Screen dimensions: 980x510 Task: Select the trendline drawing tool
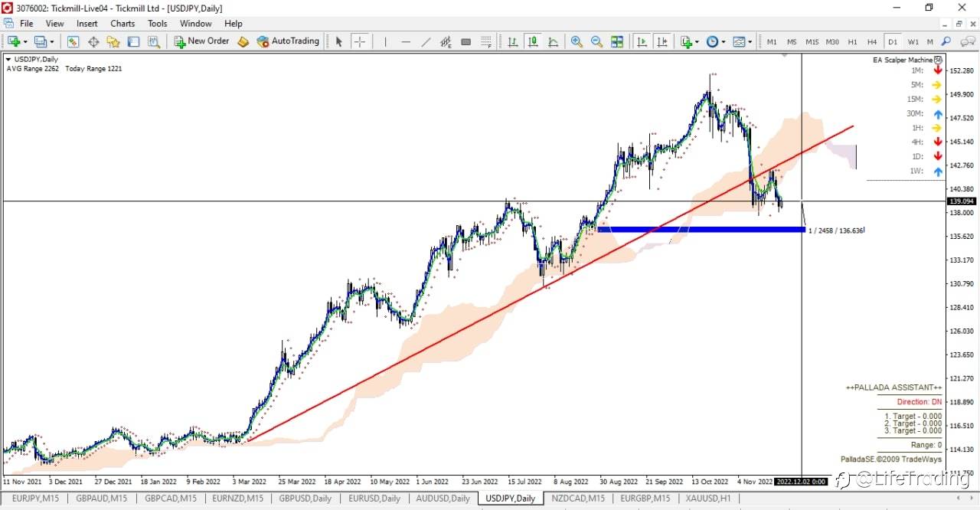pos(426,42)
